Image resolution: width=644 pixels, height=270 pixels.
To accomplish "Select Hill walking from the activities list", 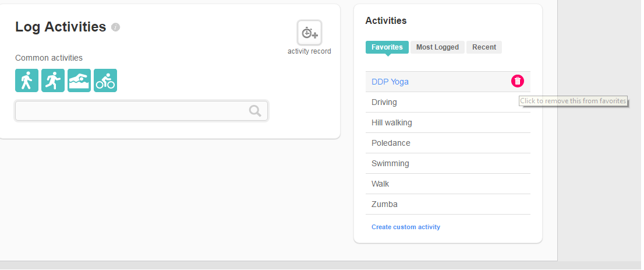I will tap(448, 122).
